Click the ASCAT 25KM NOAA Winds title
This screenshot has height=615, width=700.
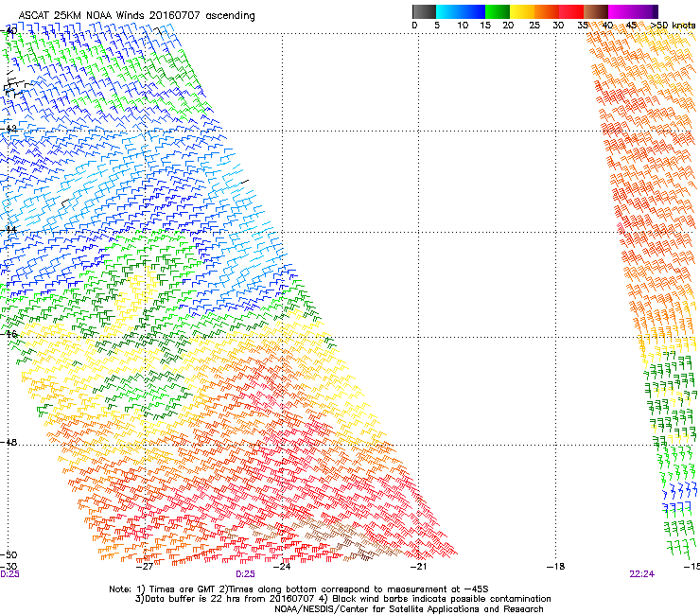click(x=136, y=15)
